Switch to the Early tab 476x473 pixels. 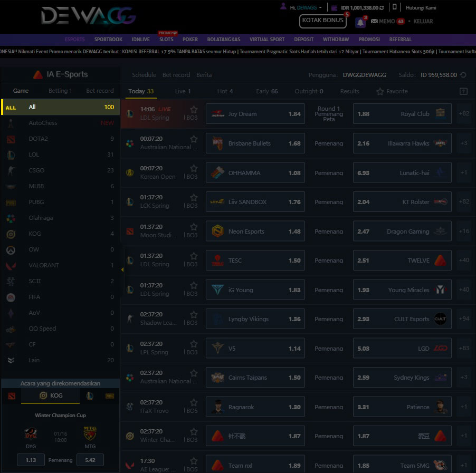pos(267,91)
